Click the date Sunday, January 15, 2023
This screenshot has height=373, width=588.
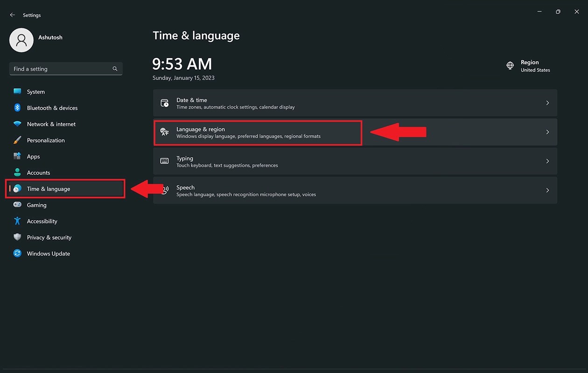pyautogui.click(x=183, y=78)
